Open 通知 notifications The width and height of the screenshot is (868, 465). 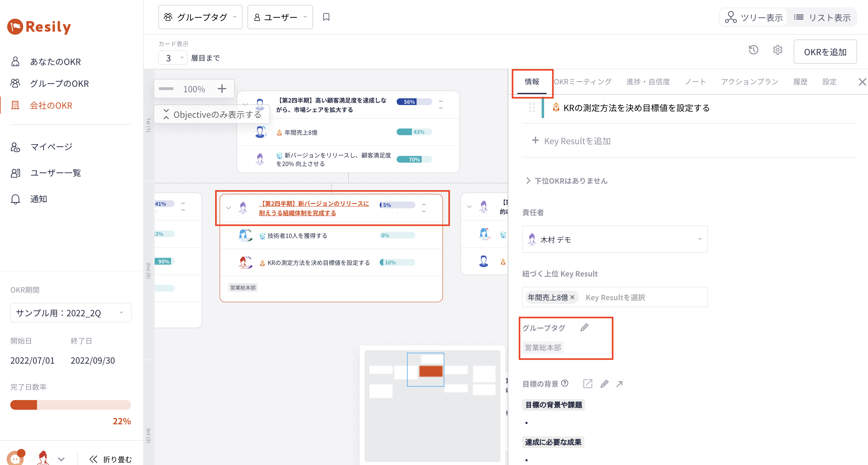point(39,199)
